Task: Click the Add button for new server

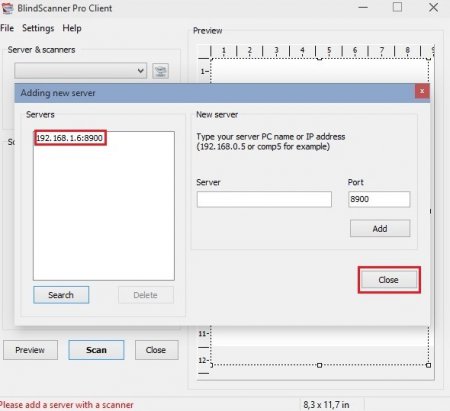Action: [380, 229]
